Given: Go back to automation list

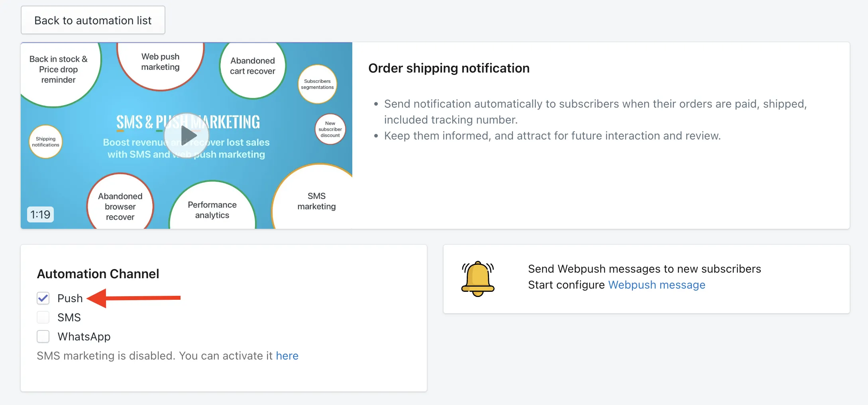Looking at the screenshot, I should click(93, 20).
